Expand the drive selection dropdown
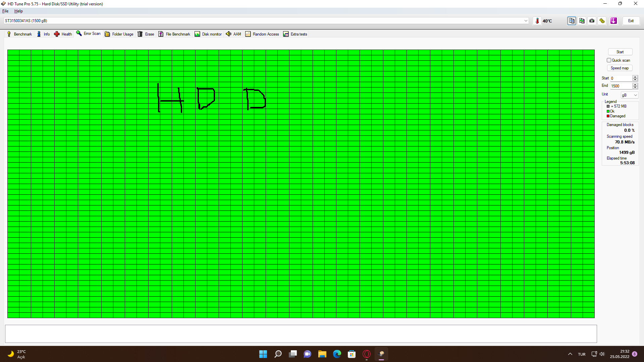This screenshot has height=362, width=644. coord(526,21)
